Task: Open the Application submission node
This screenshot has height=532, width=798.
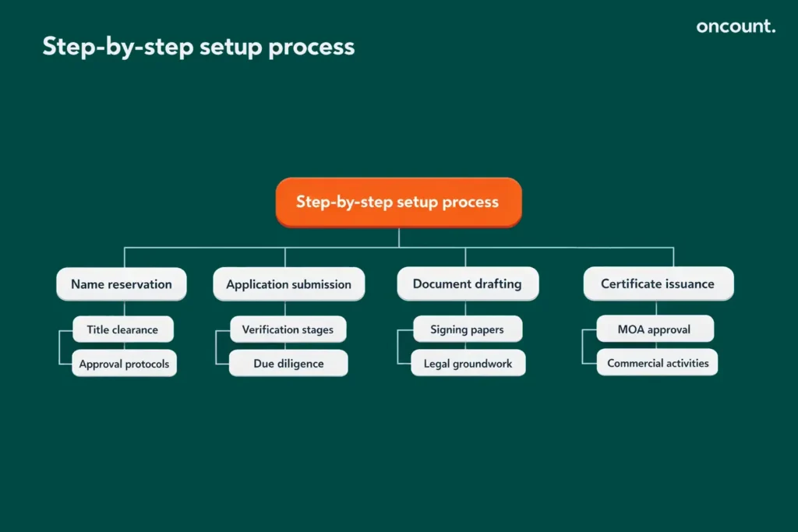Action: [288, 284]
